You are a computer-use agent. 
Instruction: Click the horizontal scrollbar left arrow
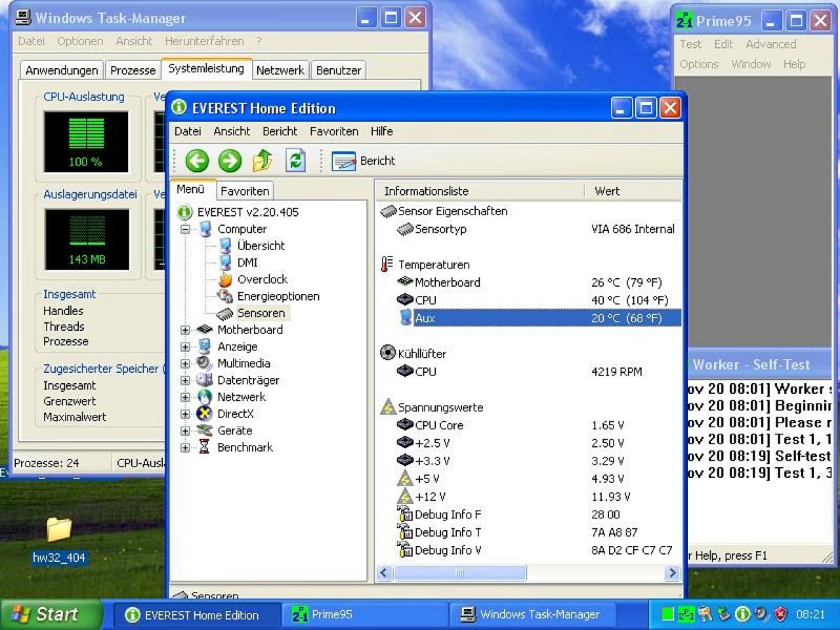(x=385, y=573)
